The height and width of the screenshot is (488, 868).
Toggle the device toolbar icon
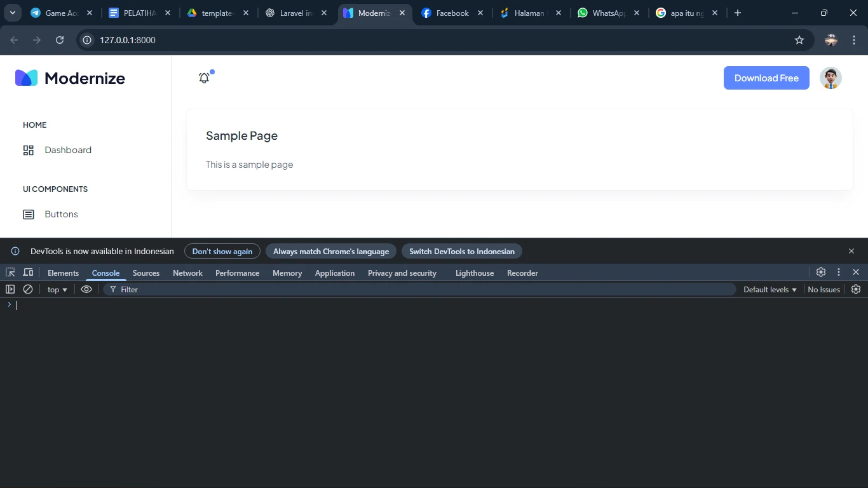(29, 273)
